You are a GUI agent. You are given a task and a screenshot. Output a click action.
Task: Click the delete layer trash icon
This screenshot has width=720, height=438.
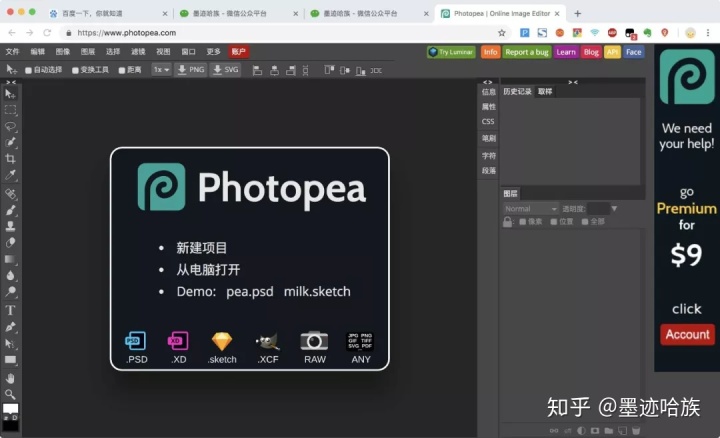coord(636,431)
